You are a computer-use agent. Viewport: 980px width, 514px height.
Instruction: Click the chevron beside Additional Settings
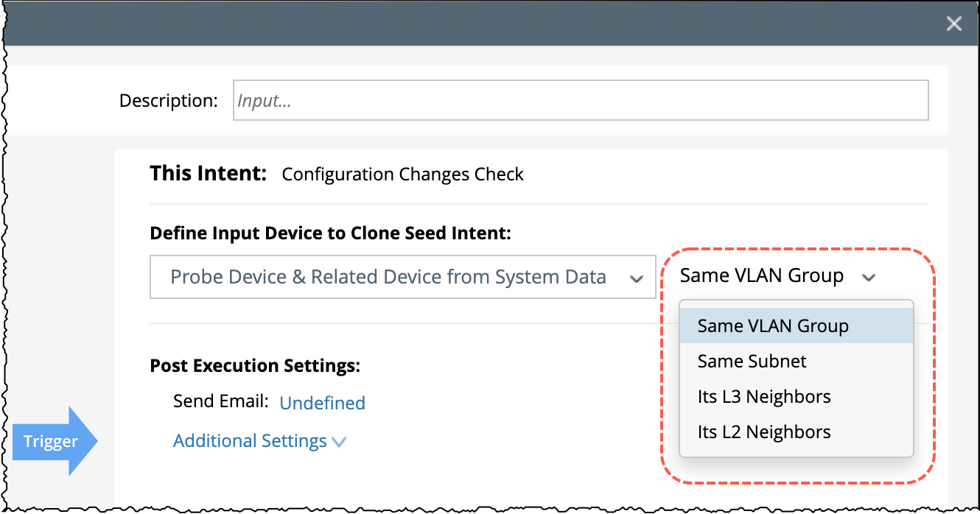(x=339, y=442)
